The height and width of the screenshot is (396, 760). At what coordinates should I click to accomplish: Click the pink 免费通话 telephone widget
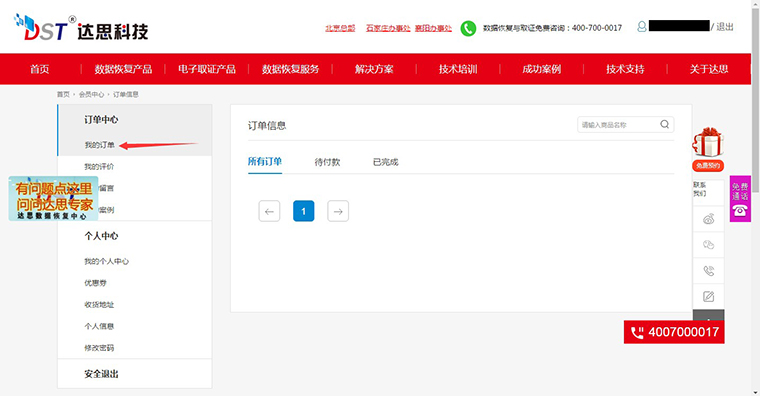pos(740,199)
